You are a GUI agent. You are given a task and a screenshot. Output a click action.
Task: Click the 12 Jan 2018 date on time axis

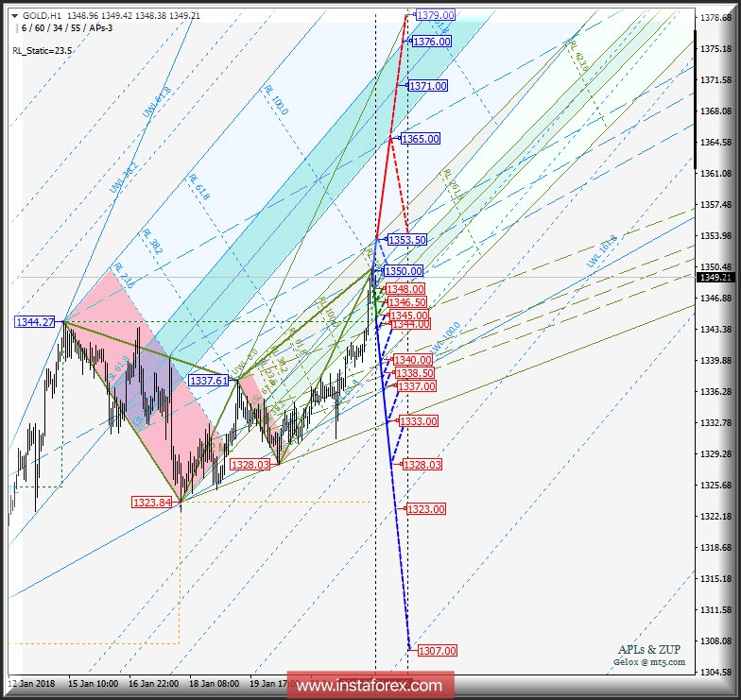pos(32,684)
